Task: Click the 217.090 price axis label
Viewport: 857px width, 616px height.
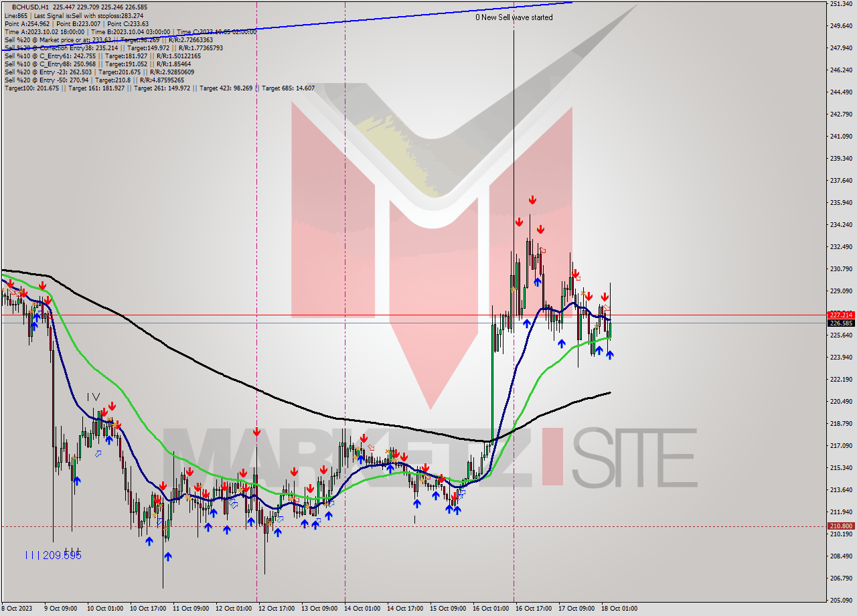Action: coord(840,446)
